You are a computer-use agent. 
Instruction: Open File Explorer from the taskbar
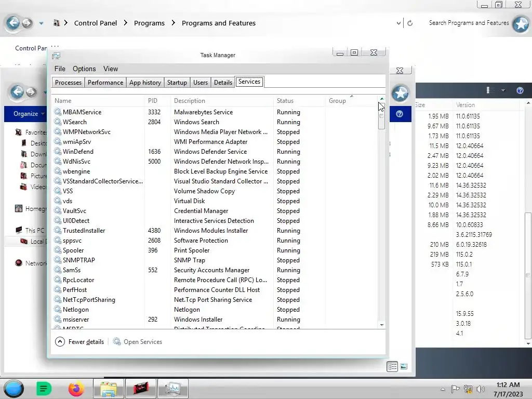108,389
